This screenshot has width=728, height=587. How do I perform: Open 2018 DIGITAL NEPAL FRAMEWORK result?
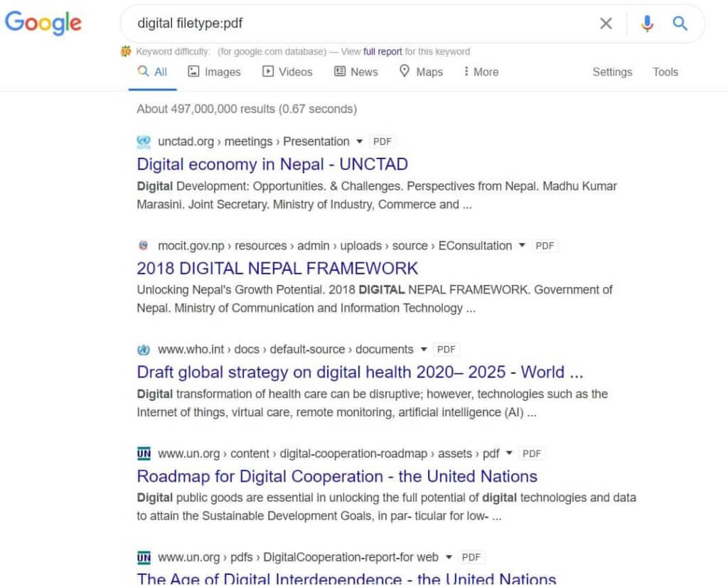[277, 268]
